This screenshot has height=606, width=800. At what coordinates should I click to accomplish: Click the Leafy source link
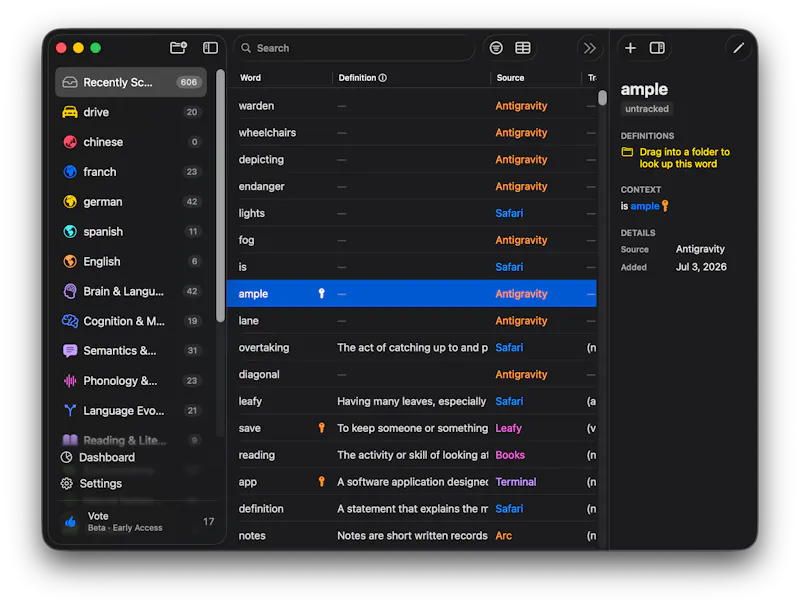(508, 428)
